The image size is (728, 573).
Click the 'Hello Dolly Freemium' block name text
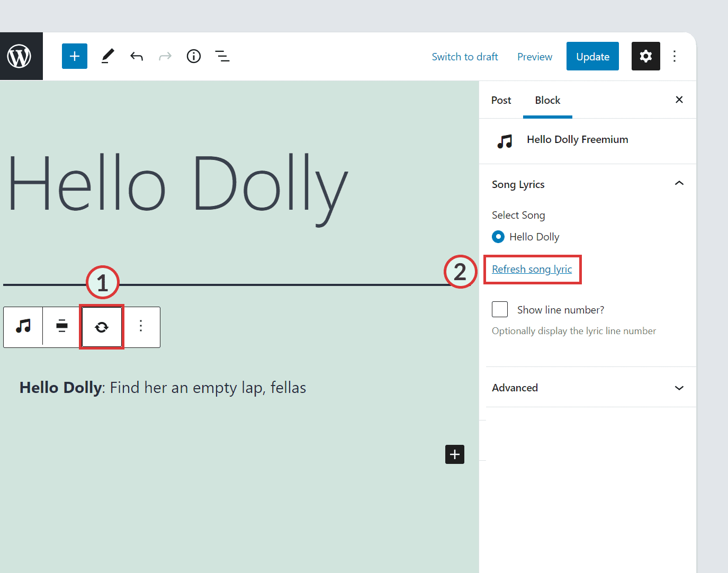click(x=578, y=139)
